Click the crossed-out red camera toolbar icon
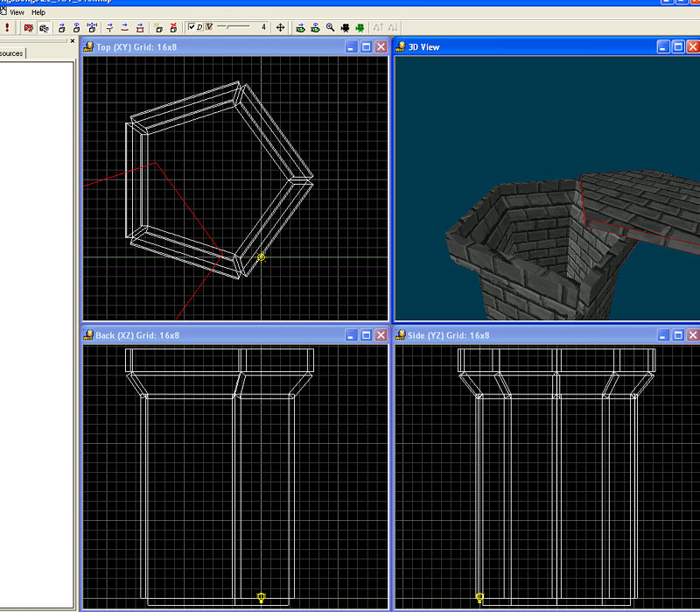Viewport: 700px width, 612px height. pos(29,28)
